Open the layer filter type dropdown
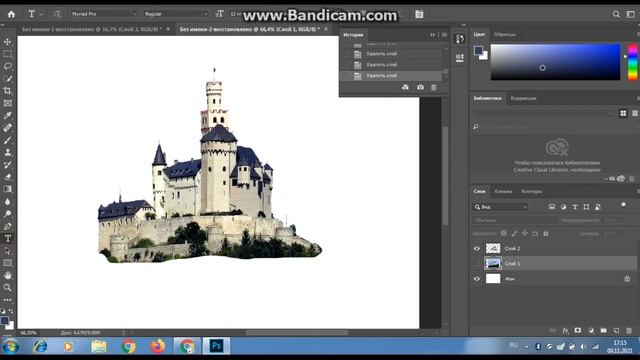The width and height of the screenshot is (640, 360). click(500, 207)
